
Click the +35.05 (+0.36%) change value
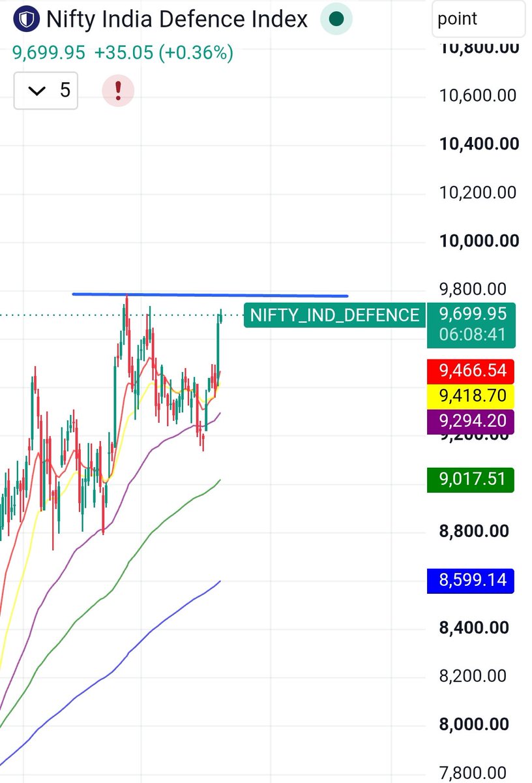pos(164,54)
